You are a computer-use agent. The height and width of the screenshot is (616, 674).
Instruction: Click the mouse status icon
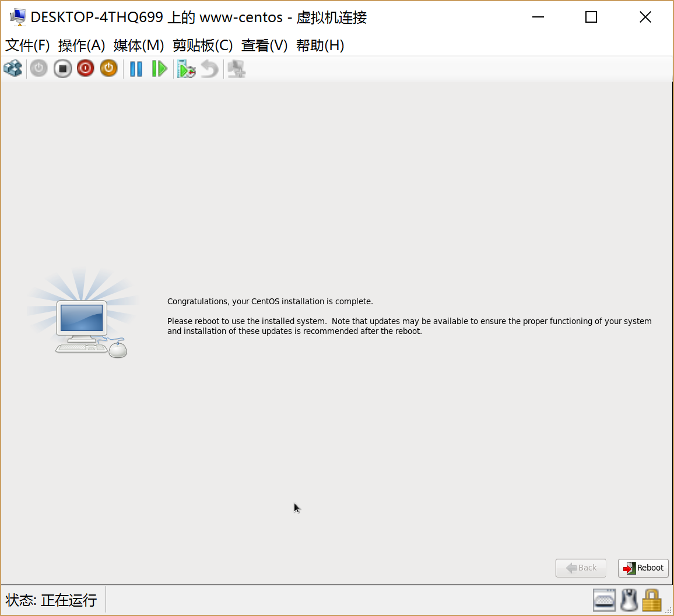629,600
